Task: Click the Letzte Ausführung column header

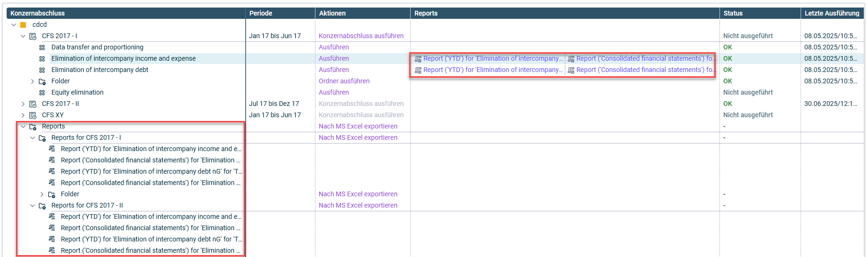Action: tap(832, 13)
